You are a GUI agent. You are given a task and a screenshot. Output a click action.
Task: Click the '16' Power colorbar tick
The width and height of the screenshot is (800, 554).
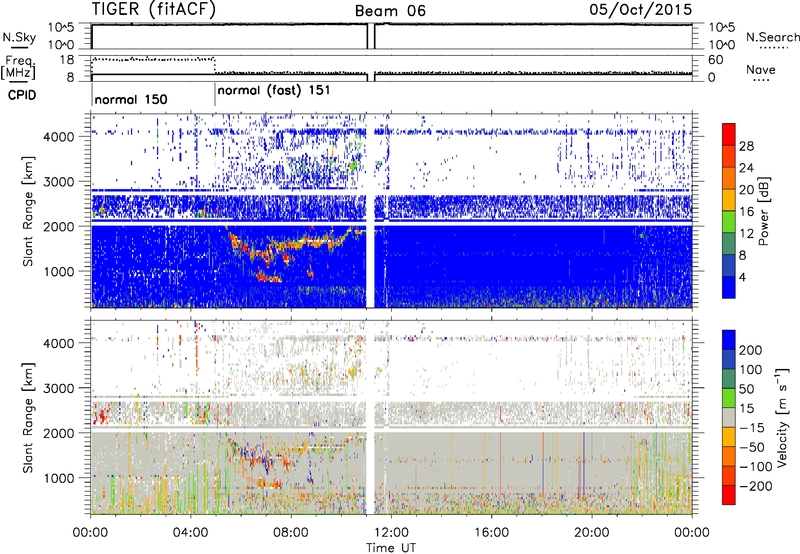click(x=746, y=212)
